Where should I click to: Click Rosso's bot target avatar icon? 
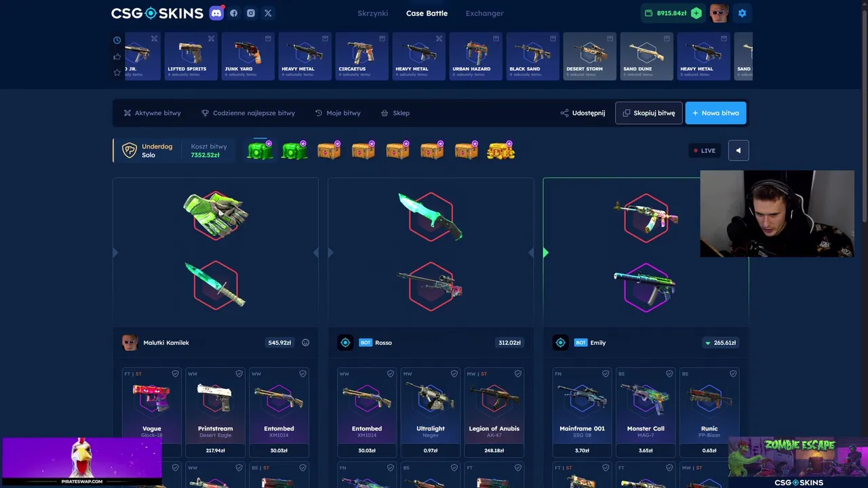coord(345,342)
